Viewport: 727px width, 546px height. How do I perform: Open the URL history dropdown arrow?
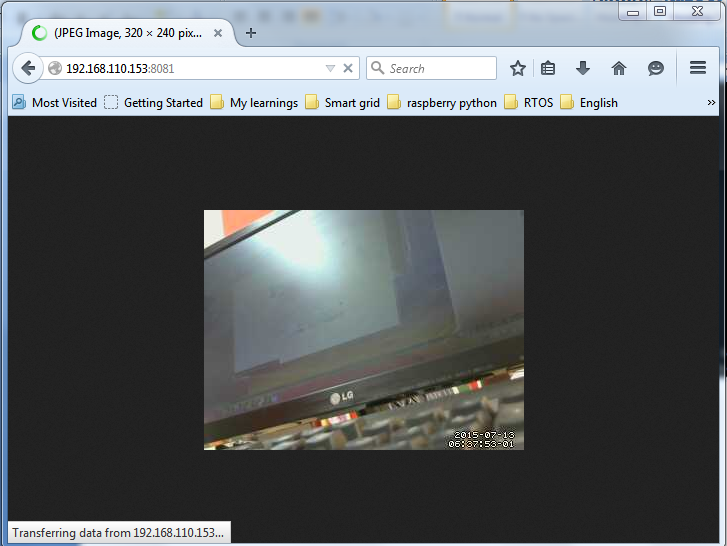(x=330, y=69)
